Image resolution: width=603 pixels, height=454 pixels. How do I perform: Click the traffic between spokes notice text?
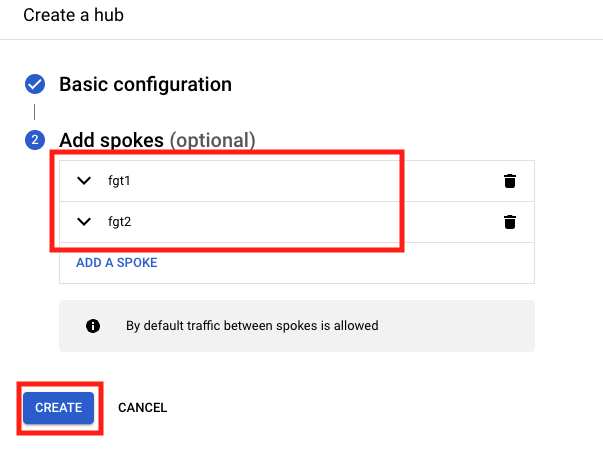252,326
